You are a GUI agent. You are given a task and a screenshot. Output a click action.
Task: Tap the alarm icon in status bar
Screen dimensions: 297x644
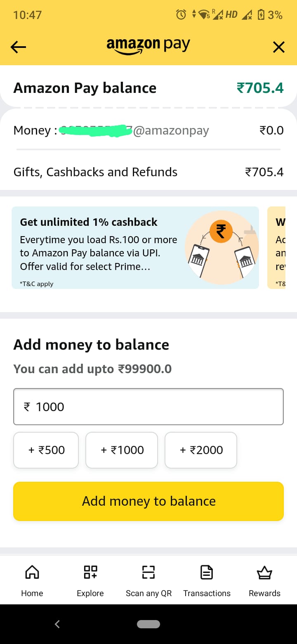click(181, 15)
